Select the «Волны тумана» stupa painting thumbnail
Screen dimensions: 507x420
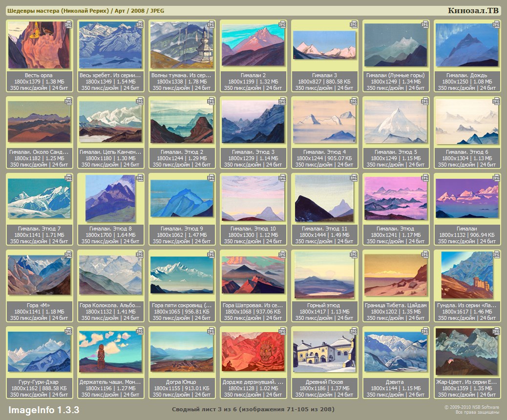(182, 45)
